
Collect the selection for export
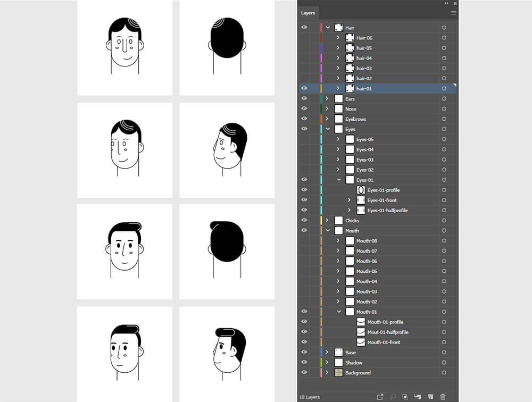point(380,396)
